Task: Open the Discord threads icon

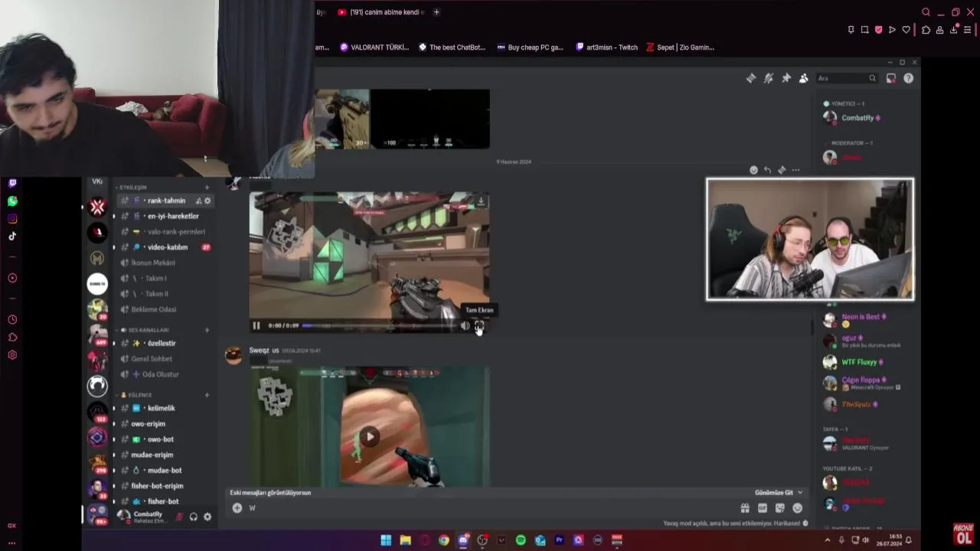Action: click(751, 78)
